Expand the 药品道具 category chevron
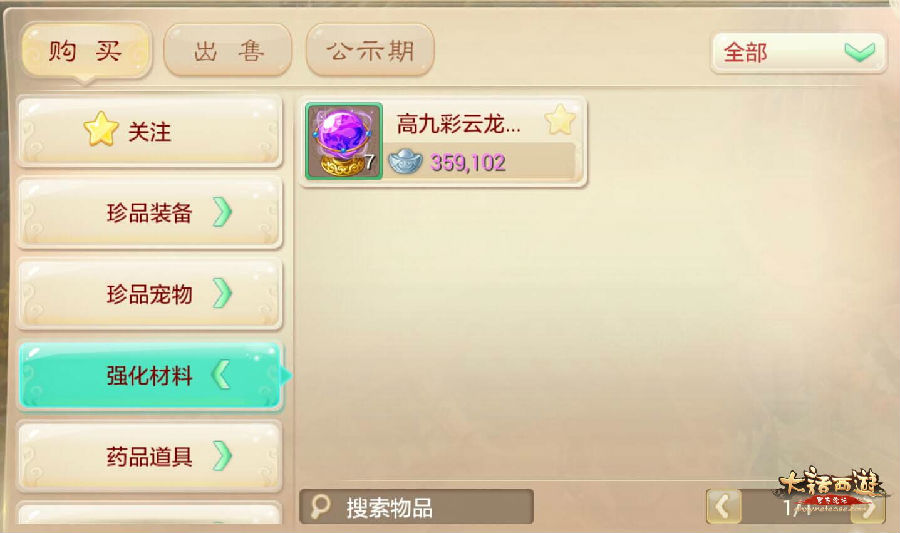The image size is (900, 533). (x=222, y=456)
